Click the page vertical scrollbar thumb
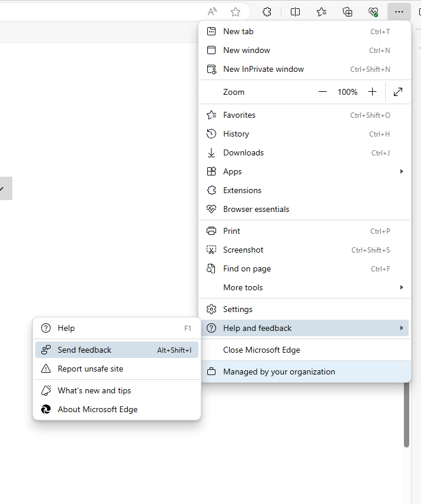This screenshot has width=421, height=504. 406,415
